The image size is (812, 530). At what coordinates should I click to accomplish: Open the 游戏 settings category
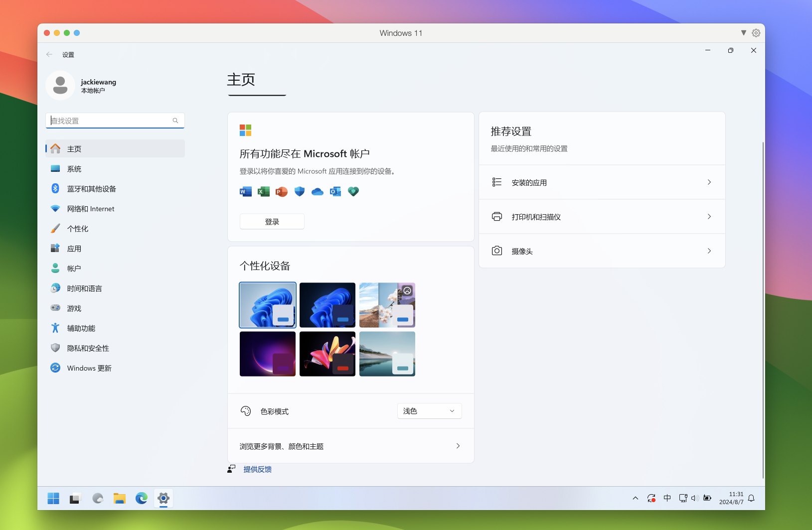(x=115, y=308)
